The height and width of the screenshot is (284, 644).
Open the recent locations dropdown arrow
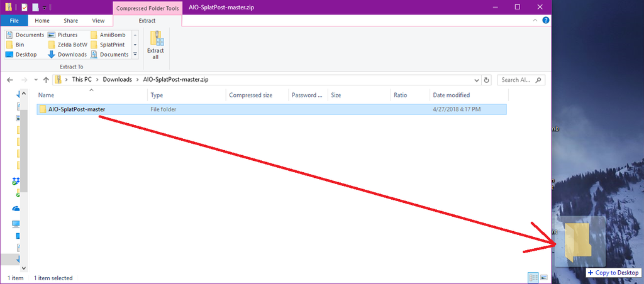pos(35,80)
